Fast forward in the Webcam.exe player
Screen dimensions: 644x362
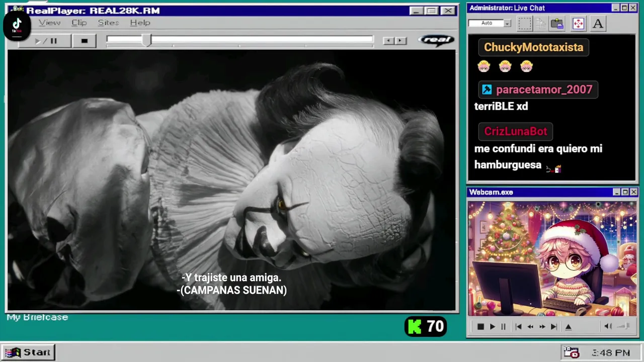(542, 326)
